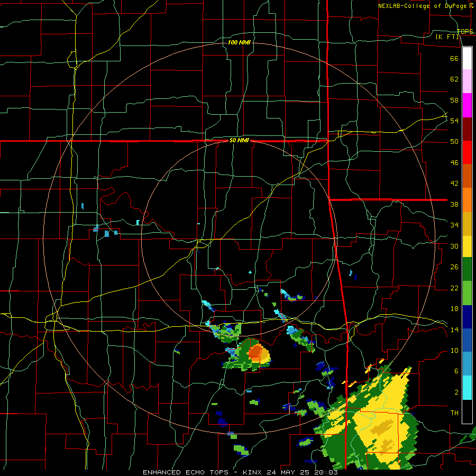Click the orange storm core echo
Image resolution: width=476 pixels, height=476 pixels.
point(255,352)
